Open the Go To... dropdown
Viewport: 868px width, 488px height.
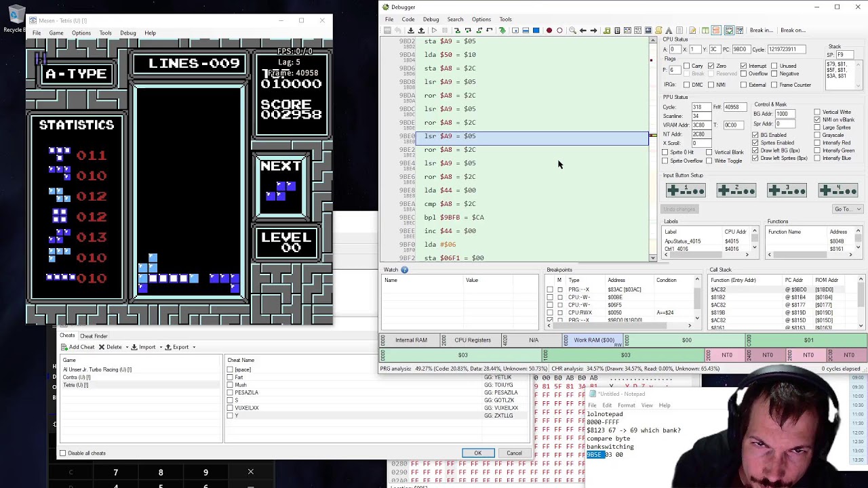[847, 209]
